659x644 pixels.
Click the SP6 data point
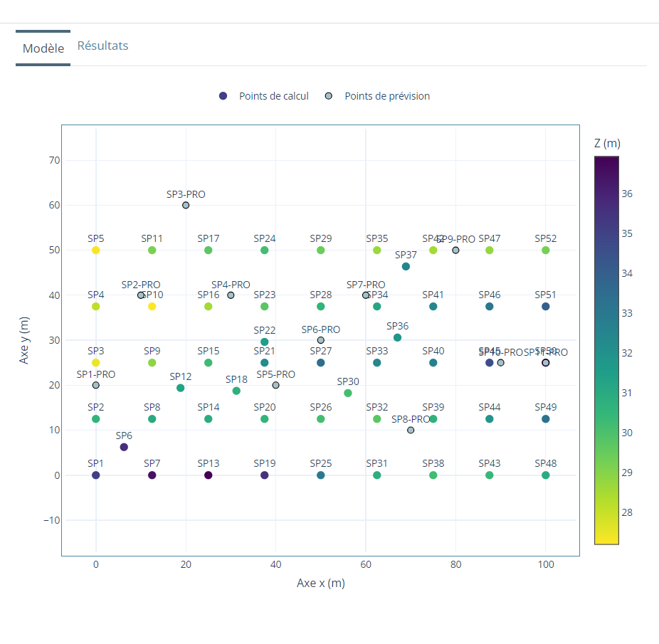[x=124, y=447]
